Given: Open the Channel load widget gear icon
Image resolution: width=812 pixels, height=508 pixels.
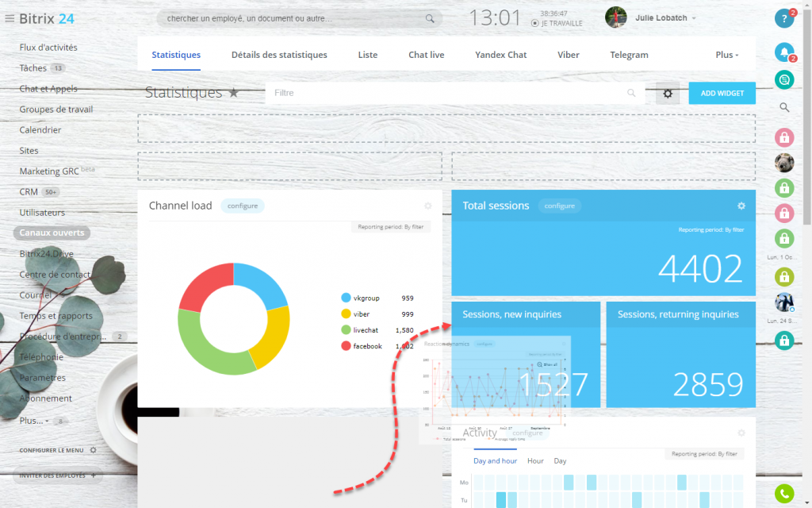Looking at the screenshot, I should tap(427, 206).
